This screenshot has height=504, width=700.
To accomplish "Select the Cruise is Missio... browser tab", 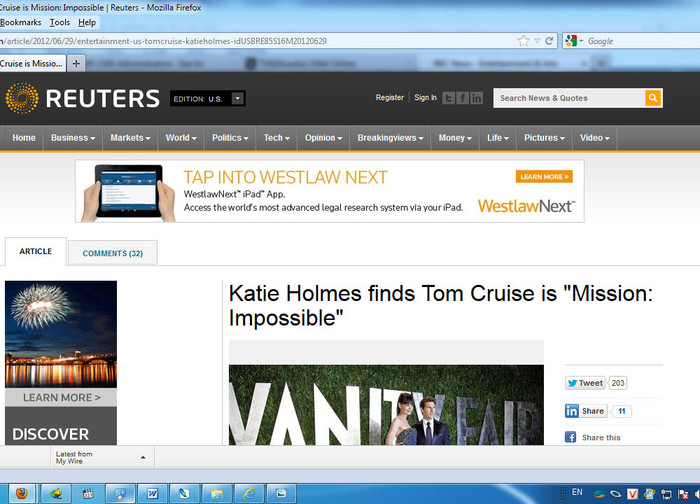I will point(32,63).
